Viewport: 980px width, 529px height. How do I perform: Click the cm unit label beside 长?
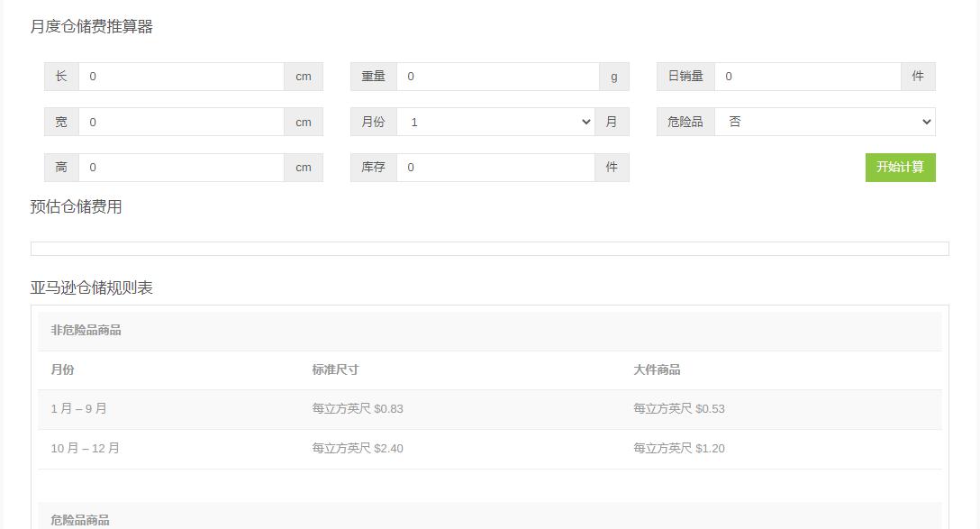point(303,77)
